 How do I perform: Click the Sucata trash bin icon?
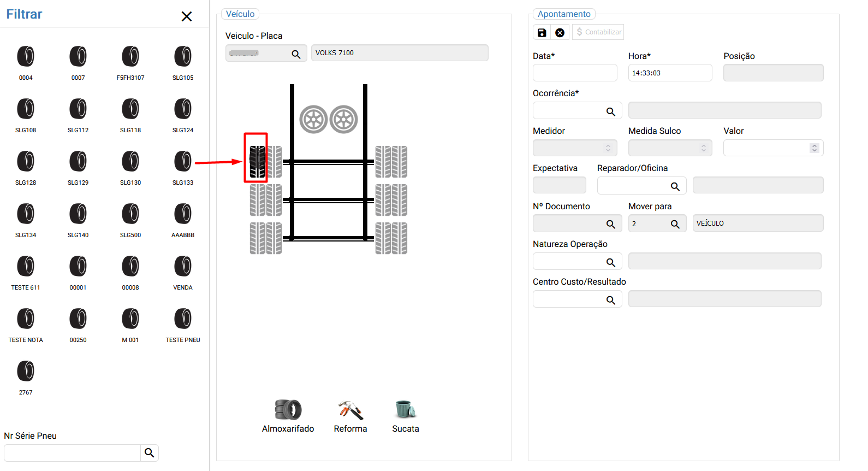[405, 409]
